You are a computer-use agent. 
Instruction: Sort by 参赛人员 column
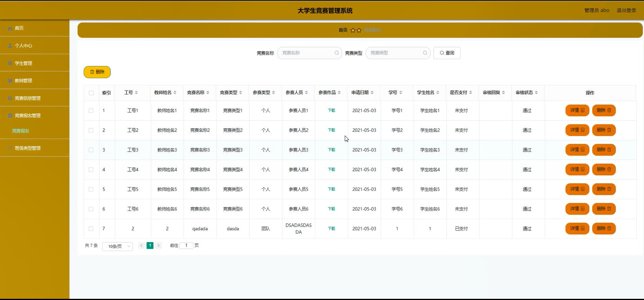click(306, 93)
